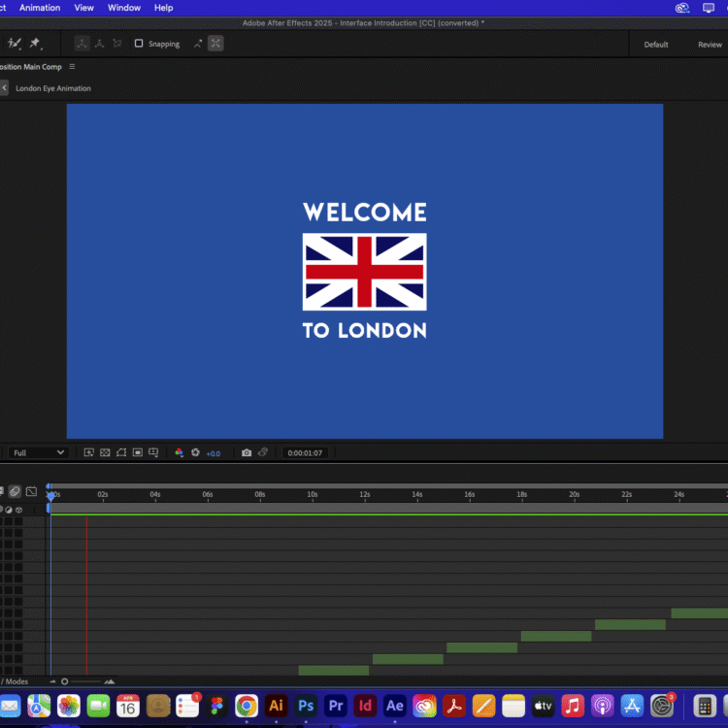Click the blue current time indicator
Screen dimensions: 728x728
tap(50, 496)
